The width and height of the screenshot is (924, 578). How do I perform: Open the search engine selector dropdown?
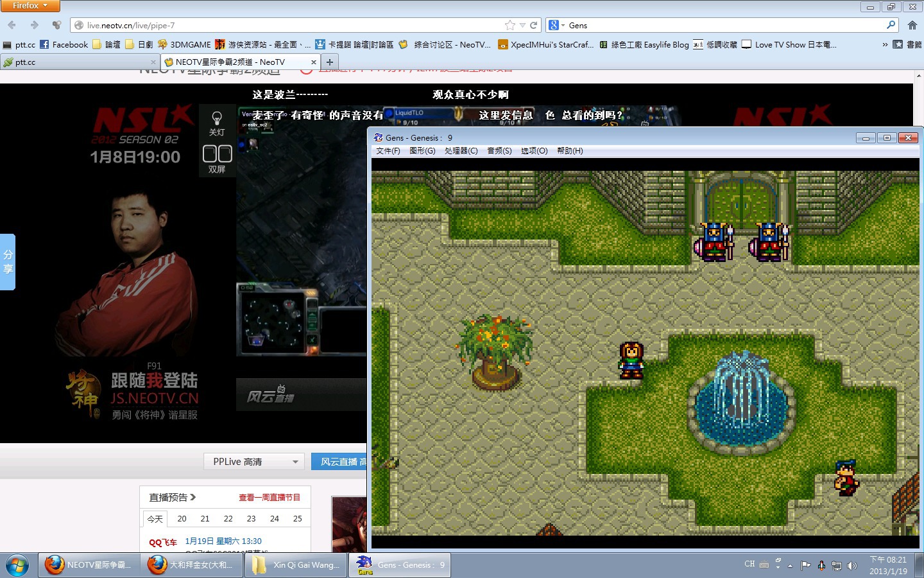(x=557, y=25)
